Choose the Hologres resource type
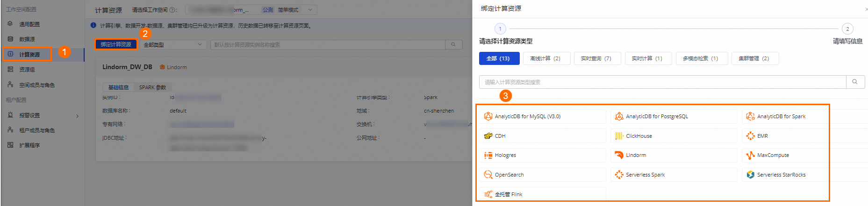The width and height of the screenshot is (868, 206). click(x=543, y=155)
